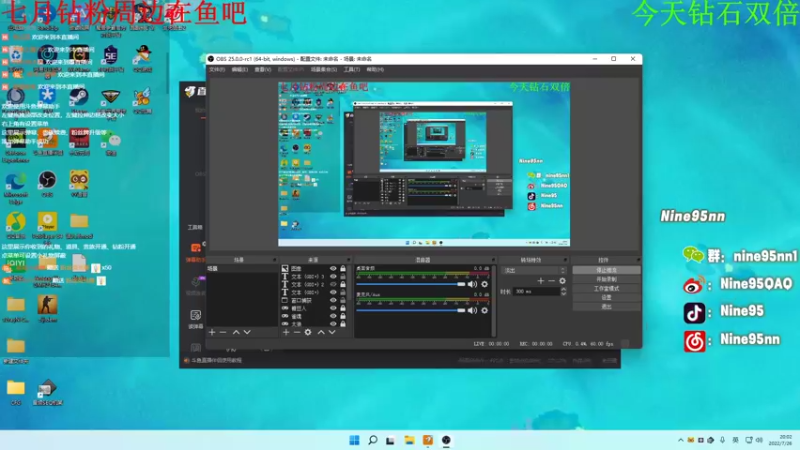The image size is (800, 450).
Task: Move the source down with the down arrow
Action: coord(332,332)
